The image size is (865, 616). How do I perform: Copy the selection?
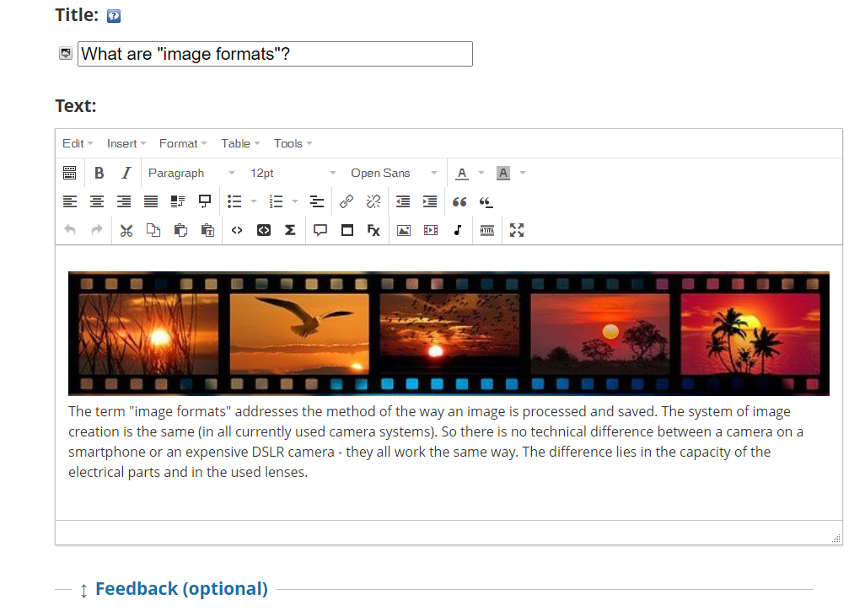coord(153,231)
